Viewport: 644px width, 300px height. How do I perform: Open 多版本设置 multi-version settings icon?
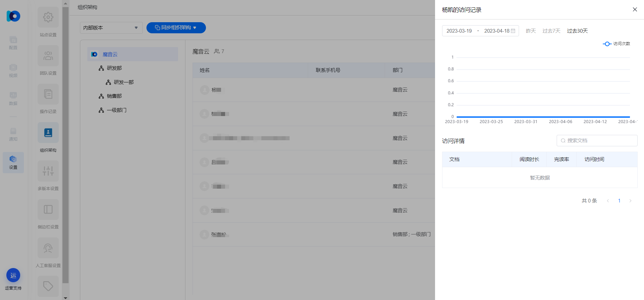pyautogui.click(x=48, y=171)
